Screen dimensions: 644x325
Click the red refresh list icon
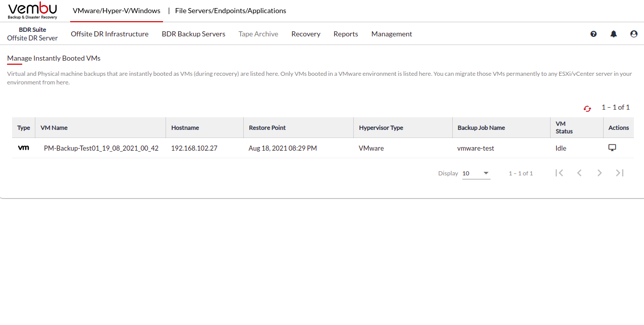coord(587,109)
